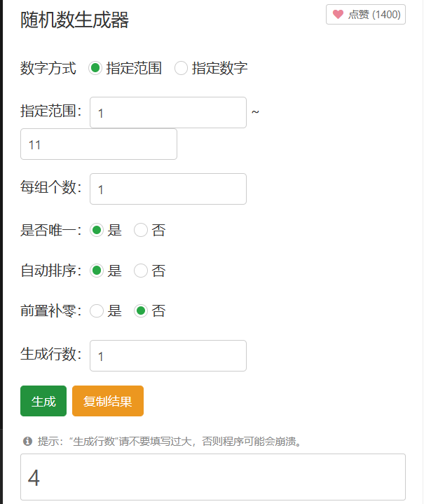This screenshot has height=504, width=424.
Task: Click the orange 复制结果 button
Action: pos(108,402)
